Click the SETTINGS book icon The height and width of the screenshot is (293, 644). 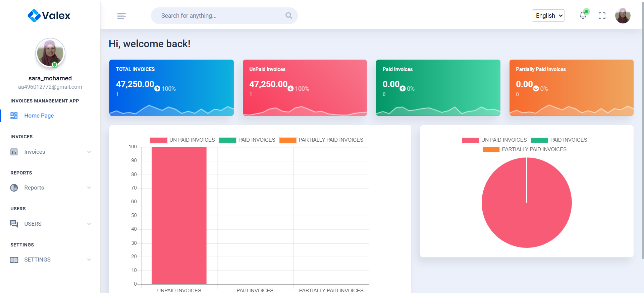click(14, 260)
